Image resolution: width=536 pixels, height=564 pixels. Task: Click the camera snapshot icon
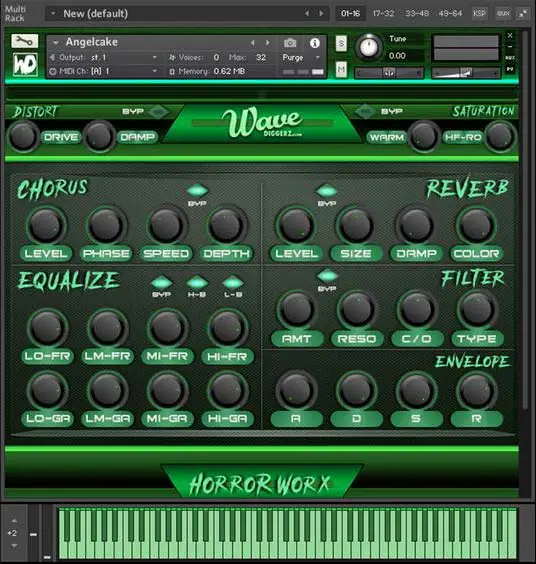pos(290,43)
